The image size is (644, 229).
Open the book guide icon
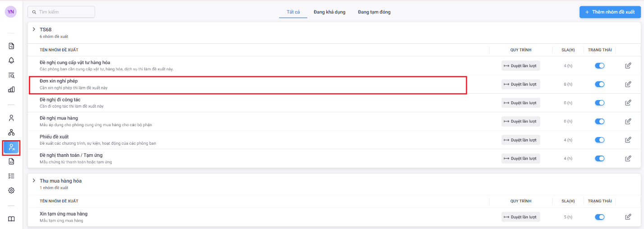pos(11,219)
